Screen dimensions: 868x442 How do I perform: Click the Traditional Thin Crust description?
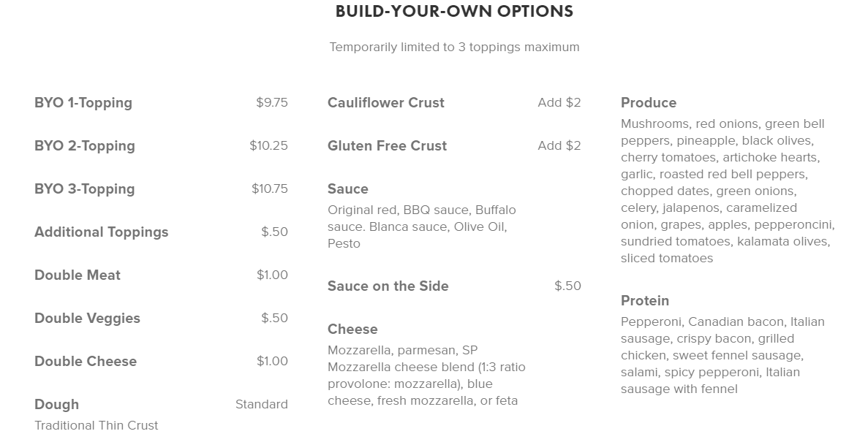click(97, 425)
